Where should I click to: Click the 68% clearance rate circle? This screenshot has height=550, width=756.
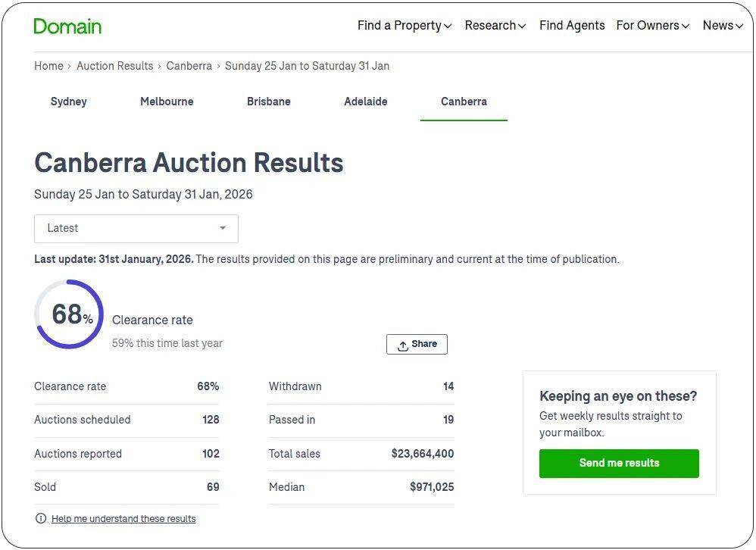(x=69, y=314)
